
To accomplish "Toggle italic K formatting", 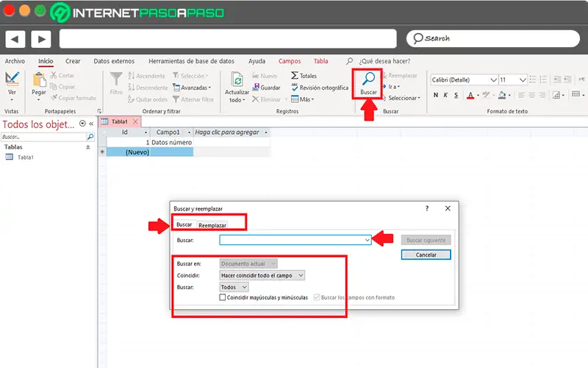I will [445, 95].
